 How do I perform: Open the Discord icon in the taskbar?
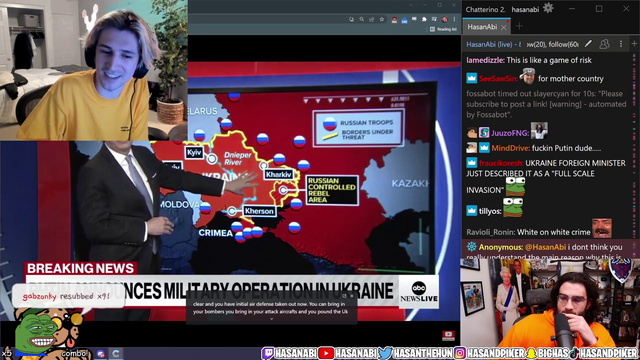[x=101, y=353]
